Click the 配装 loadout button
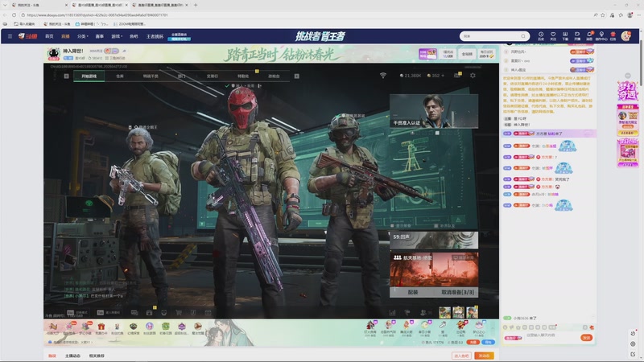Screen dimensions: 644x362 pyautogui.click(x=413, y=292)
